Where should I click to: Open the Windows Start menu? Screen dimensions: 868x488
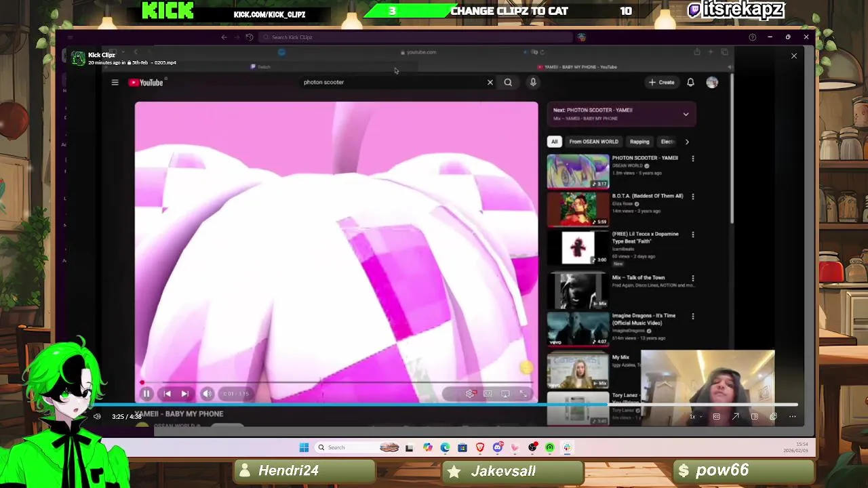[304, 447]
